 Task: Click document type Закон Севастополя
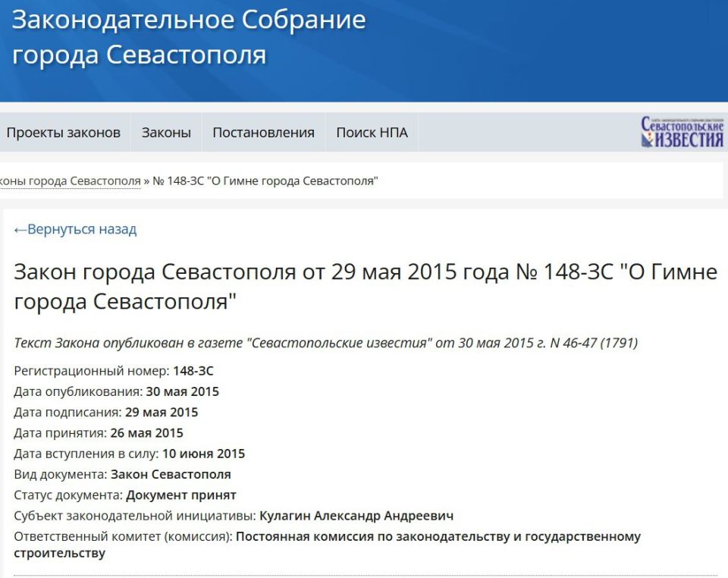click(x=170, y=474)
